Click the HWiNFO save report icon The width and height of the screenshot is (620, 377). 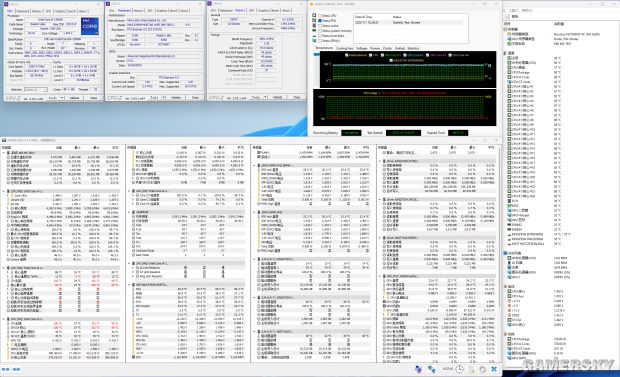[x=471, y=369]
